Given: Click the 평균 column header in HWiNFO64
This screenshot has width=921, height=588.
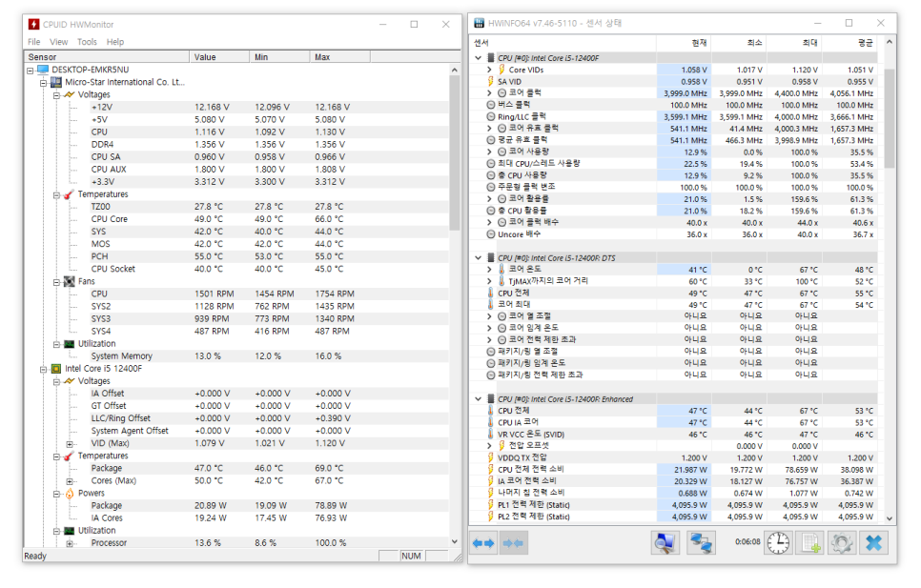Looking at the screenshot, I should tap(849, 43).
